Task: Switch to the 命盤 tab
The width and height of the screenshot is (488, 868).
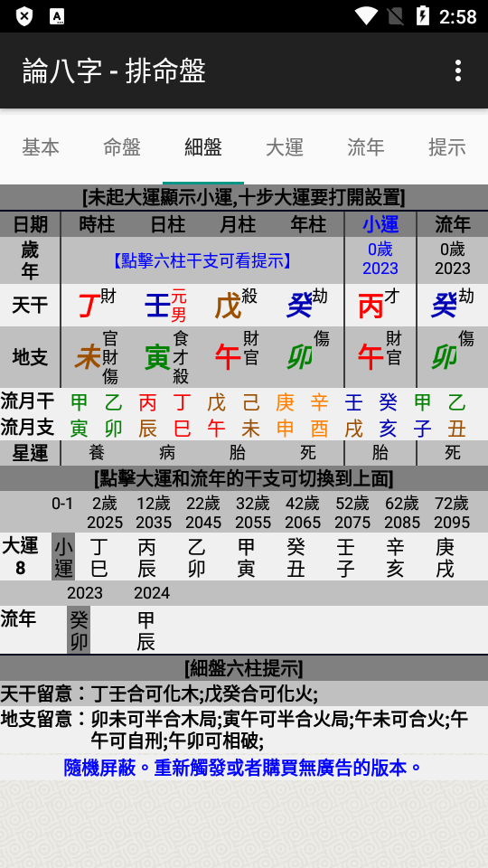Action: pos(122,147)
